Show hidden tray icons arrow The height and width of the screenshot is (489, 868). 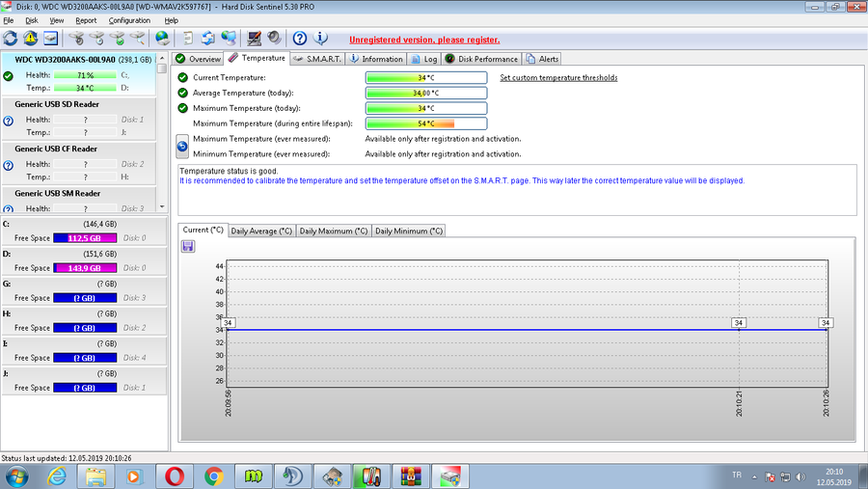coord(754,476)
